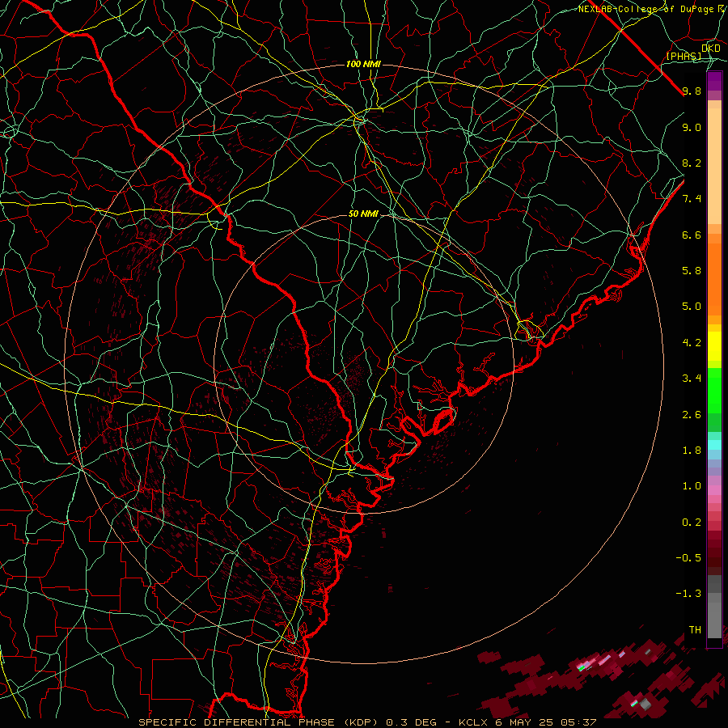Click the 4.2 scale value
The image size is (728, 728).
click(x=692, y=343)
